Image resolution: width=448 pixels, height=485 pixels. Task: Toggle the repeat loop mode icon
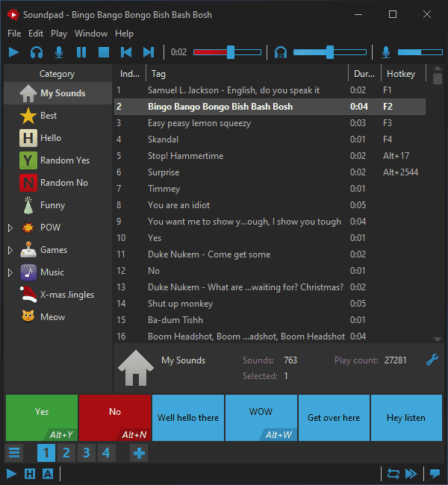coord(393,474)
